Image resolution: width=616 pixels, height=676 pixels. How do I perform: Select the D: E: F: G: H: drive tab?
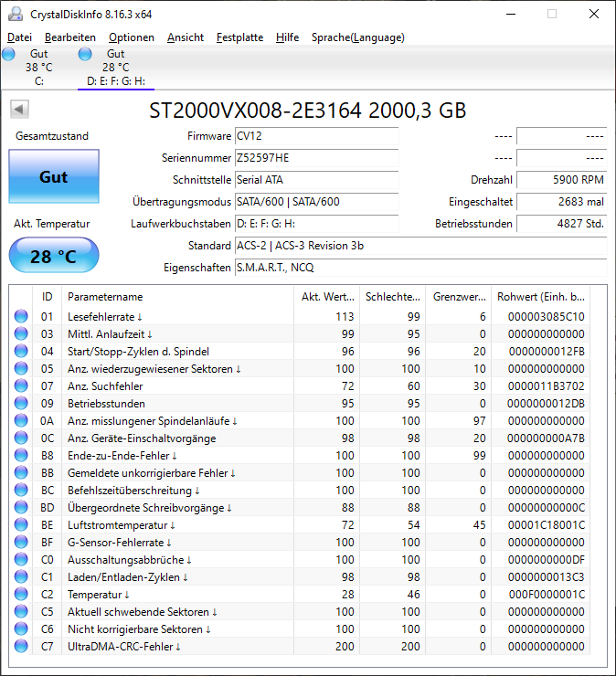(116, 68)
